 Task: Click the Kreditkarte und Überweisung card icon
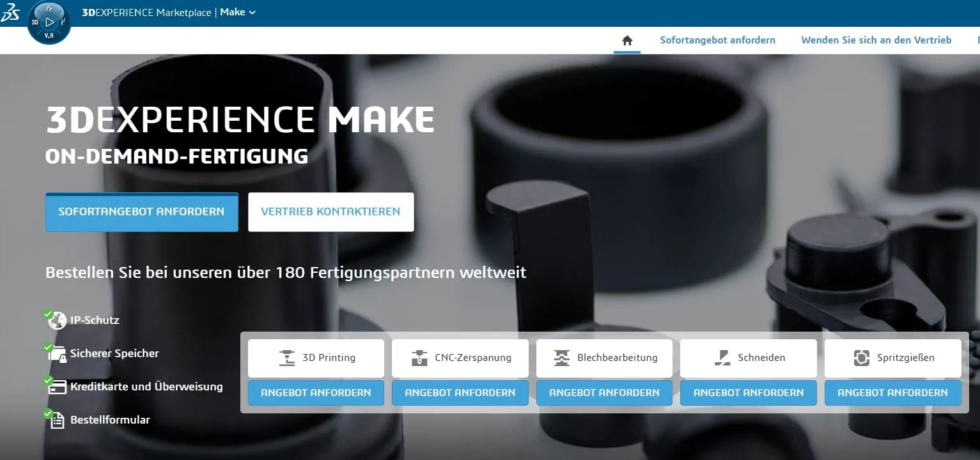click(x=56, y=386)
